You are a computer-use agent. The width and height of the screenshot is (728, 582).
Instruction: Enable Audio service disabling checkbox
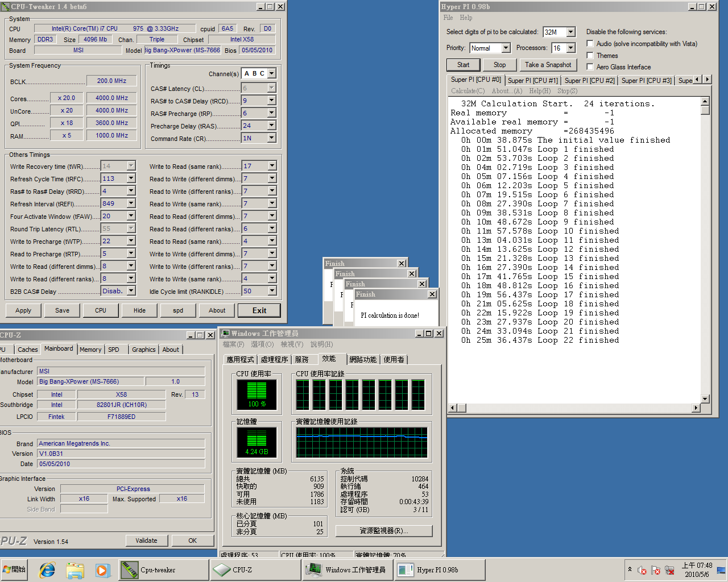[x=590, y=44]
